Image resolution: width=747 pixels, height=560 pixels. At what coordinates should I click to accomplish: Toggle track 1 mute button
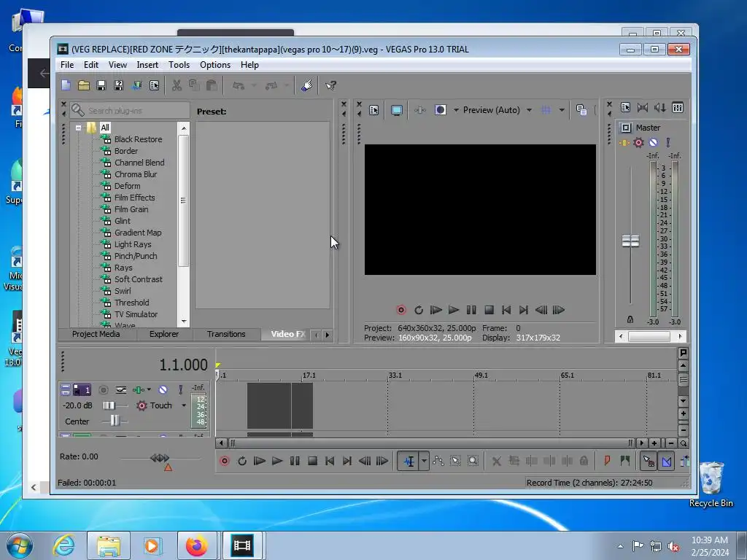[163, 390]
